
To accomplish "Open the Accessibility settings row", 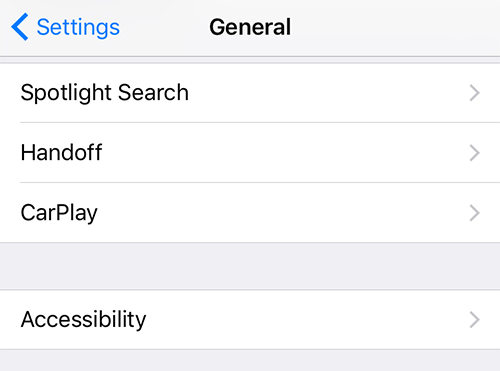I will 250,320.
